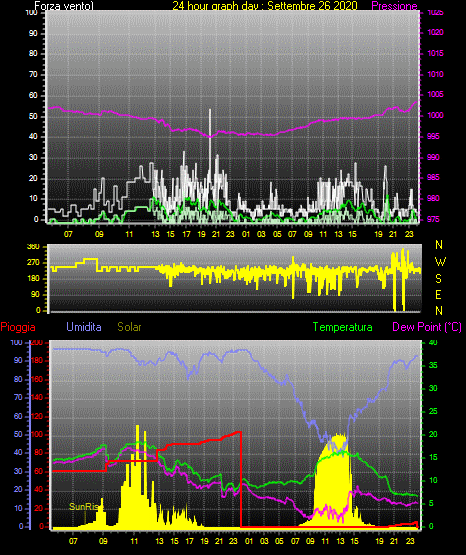Click the 24 hour graph day title
Screen dimensions: 466x555
265,6
